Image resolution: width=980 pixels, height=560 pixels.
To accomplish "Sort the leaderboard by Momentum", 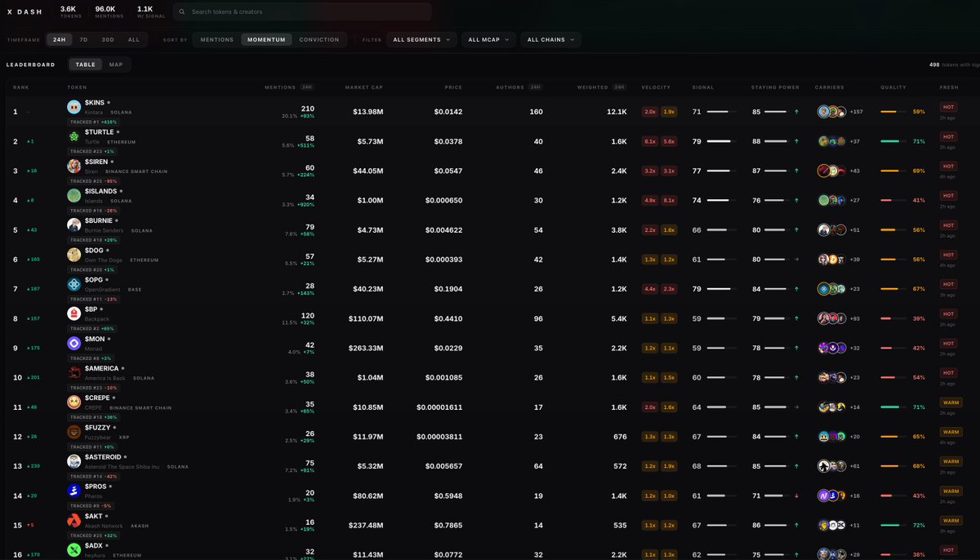I will (266, 39).
